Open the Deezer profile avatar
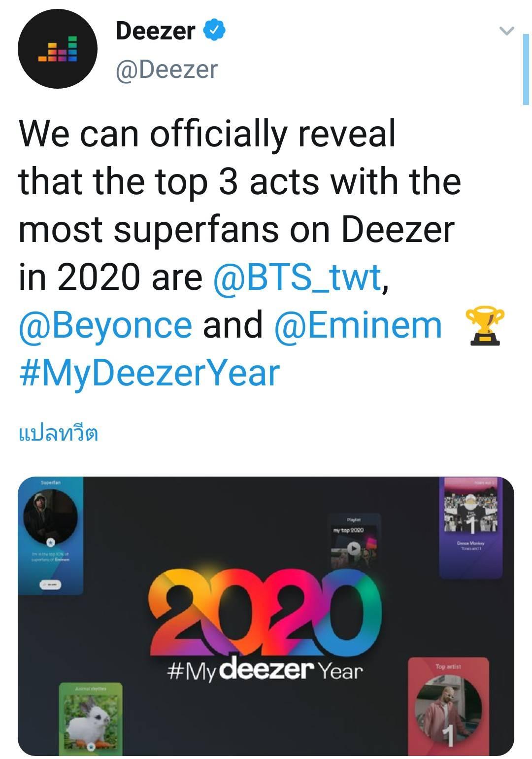The image size is (532, 759). click(58, 49)
